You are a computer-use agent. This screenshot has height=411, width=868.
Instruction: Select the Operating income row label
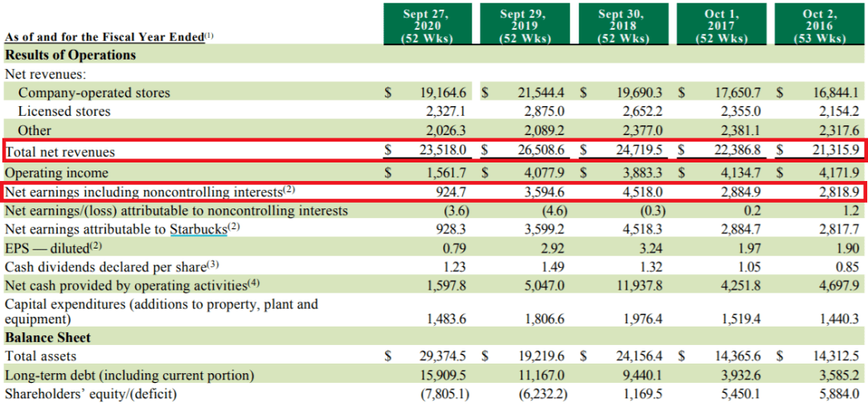pos(56,173)
